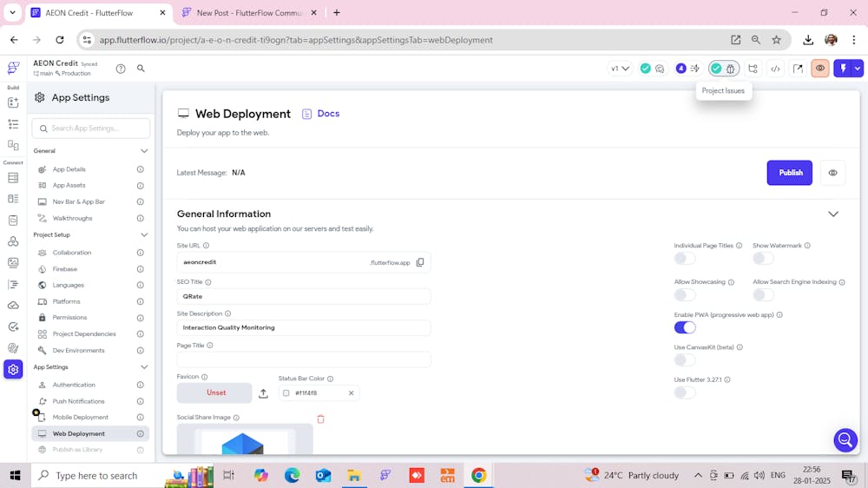Toggle Allow Showcasing switch
868x488 pixels.
point(685,295)
